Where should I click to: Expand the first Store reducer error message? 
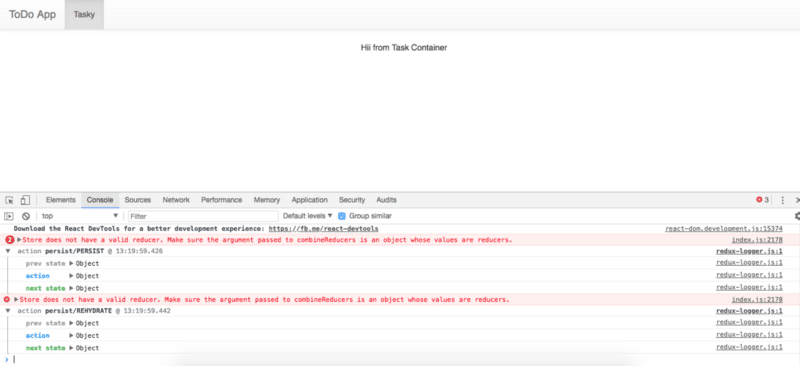19,240
